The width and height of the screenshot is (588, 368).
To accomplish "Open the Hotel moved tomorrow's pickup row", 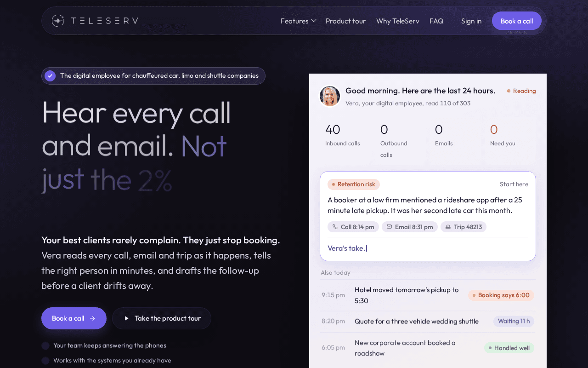I will tap(428, 295).
